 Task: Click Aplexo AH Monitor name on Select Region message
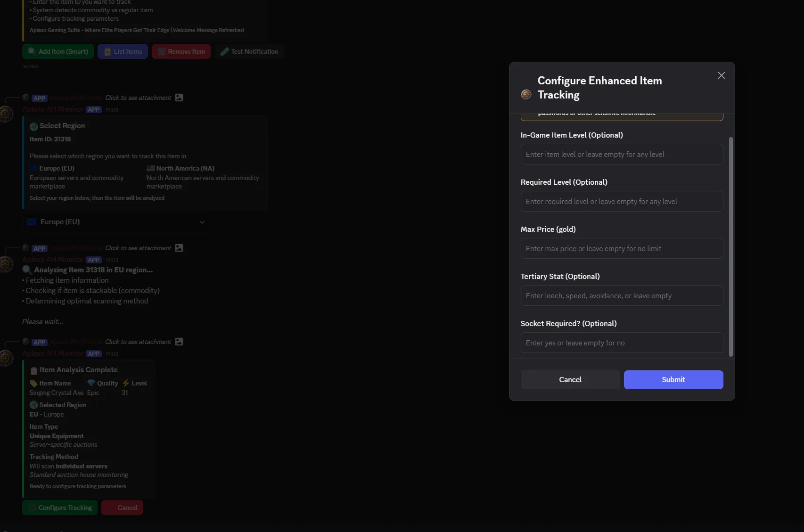point(53,109)
